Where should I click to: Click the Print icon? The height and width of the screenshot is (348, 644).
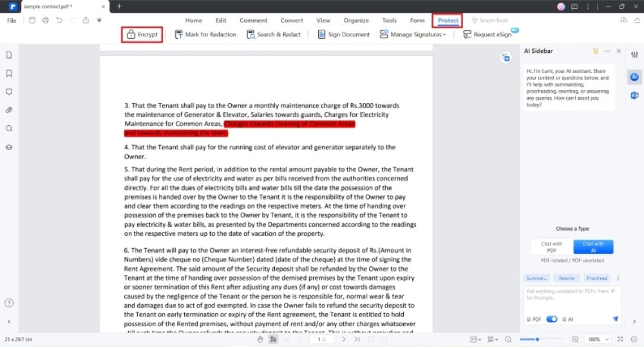point(46,20)
